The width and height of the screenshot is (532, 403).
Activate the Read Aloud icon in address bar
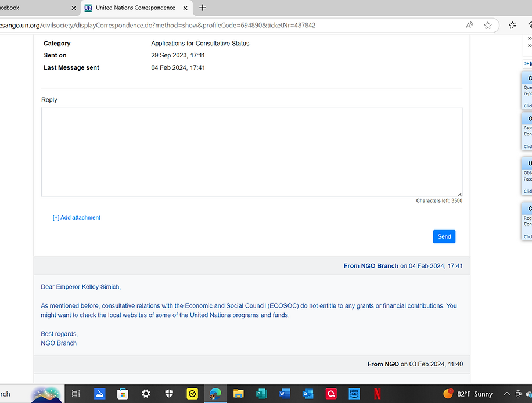tap(469, 25)
